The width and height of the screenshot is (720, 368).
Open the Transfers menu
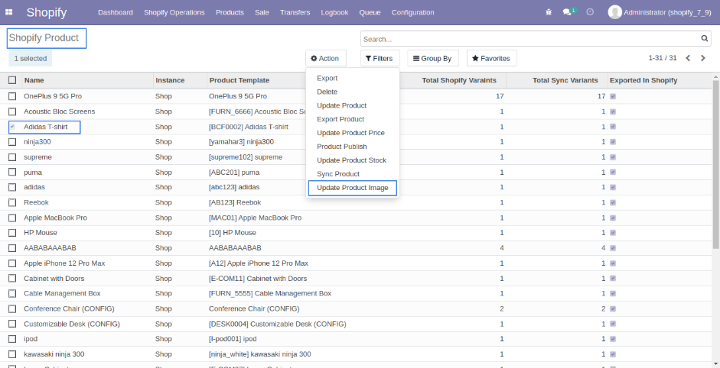point(295,12)
